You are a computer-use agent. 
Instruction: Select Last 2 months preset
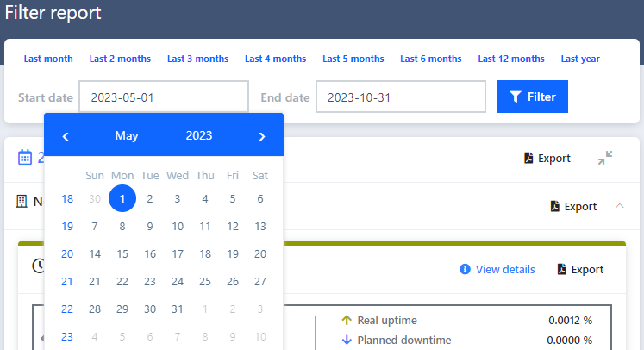120,59
